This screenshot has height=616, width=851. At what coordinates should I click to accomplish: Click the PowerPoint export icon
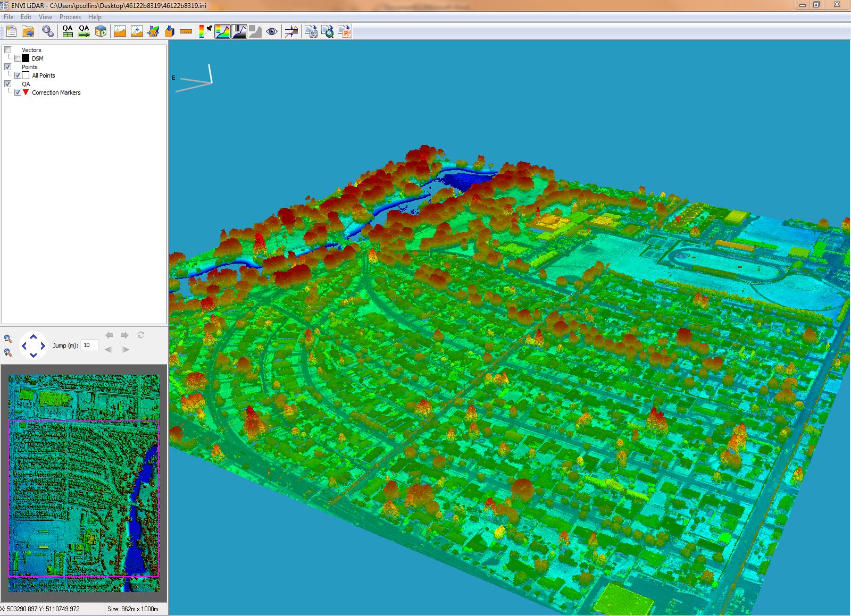tap(345, 31)
